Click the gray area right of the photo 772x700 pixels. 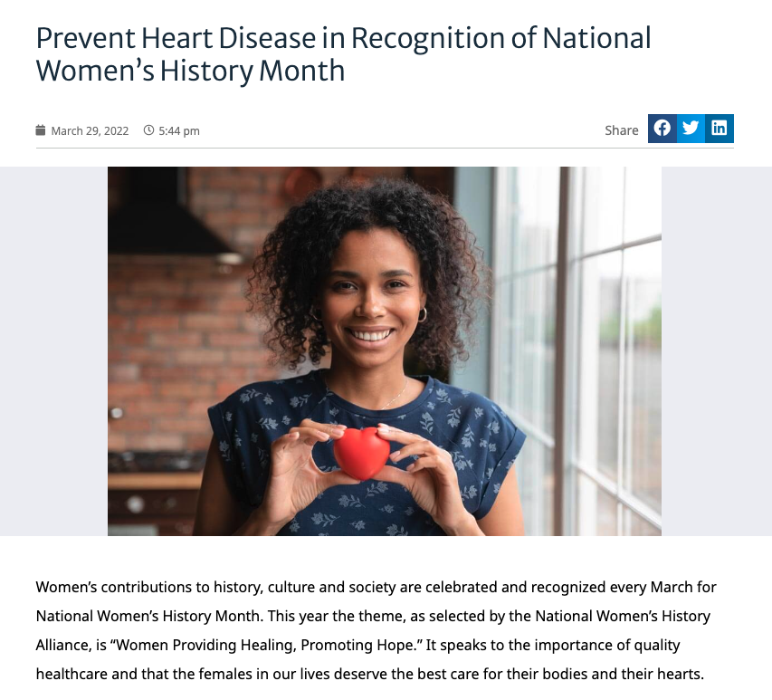(717, 351)
